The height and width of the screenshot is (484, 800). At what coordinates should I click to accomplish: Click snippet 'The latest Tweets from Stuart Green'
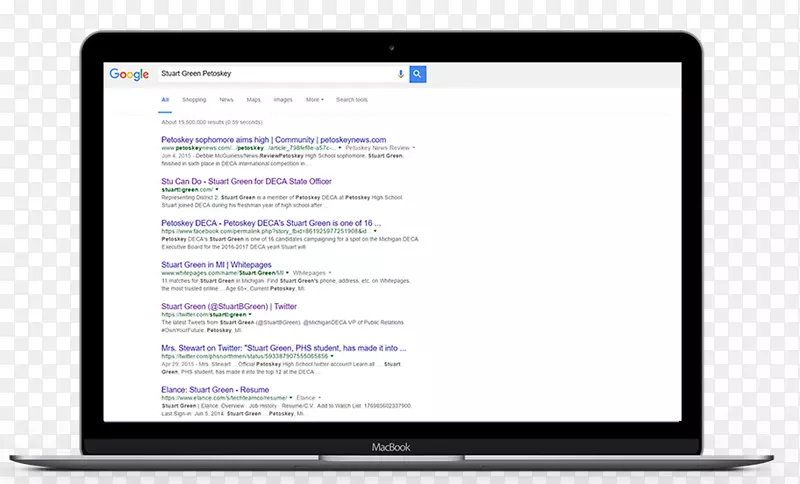pyautogui.click(x=208, y=322)
